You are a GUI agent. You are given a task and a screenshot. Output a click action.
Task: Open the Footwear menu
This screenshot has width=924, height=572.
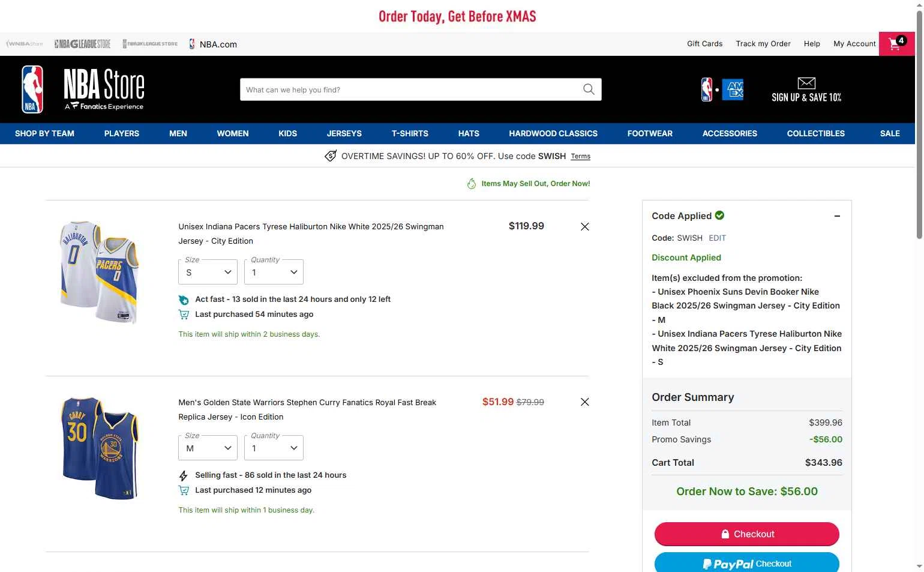pyautogui.click(x=650, y=133)
